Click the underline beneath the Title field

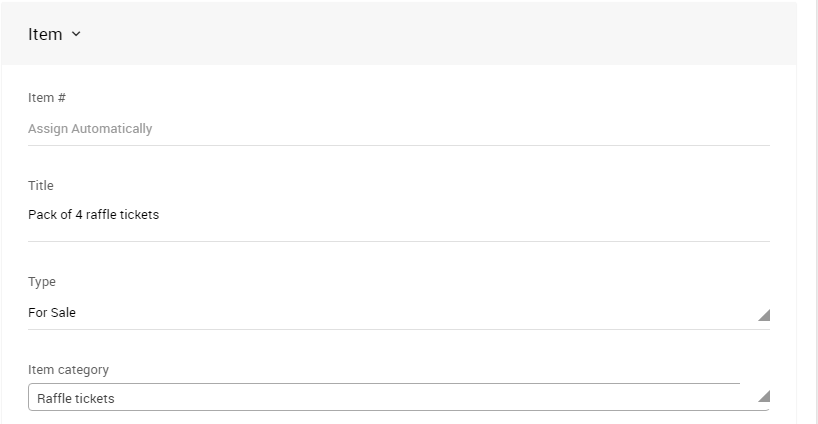tap(399, 241)
